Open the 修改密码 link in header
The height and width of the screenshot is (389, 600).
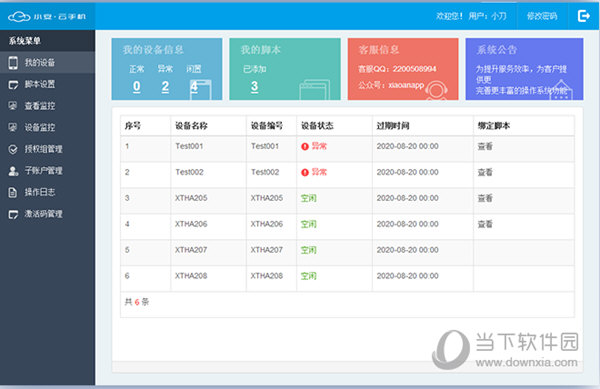pos(542,16)
